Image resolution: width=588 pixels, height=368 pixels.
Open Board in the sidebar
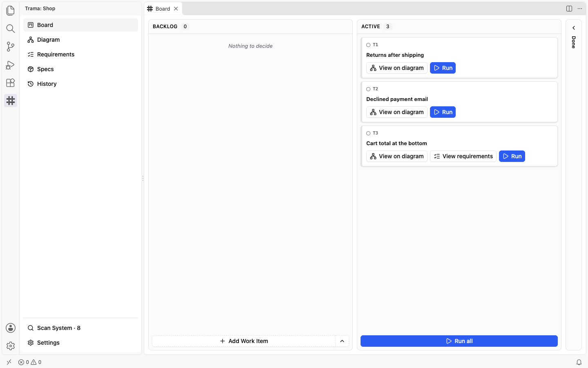tap(81, 25)
